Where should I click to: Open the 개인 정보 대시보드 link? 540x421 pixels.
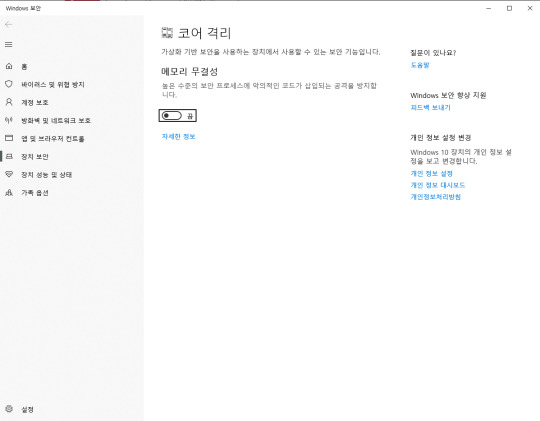coord(438,185)
